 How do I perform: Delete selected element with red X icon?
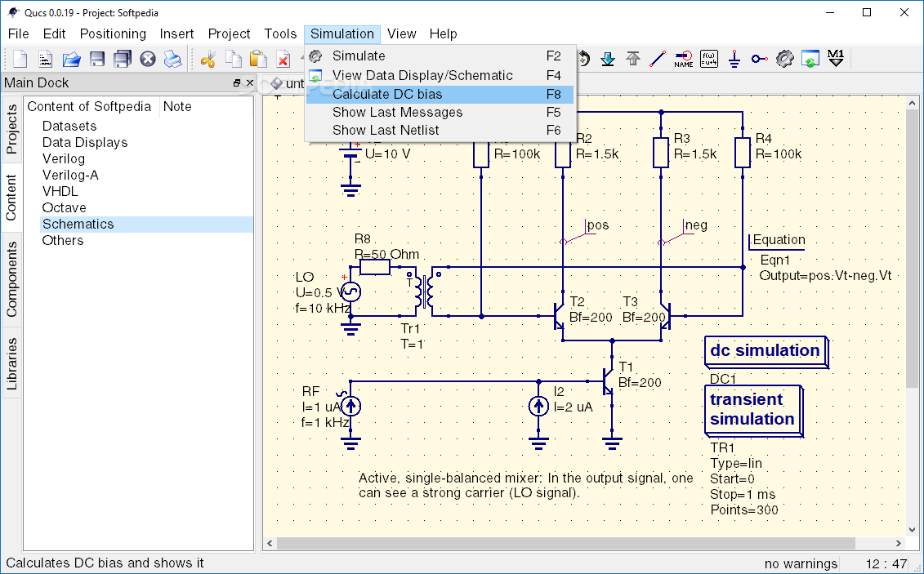coord(283,59)
